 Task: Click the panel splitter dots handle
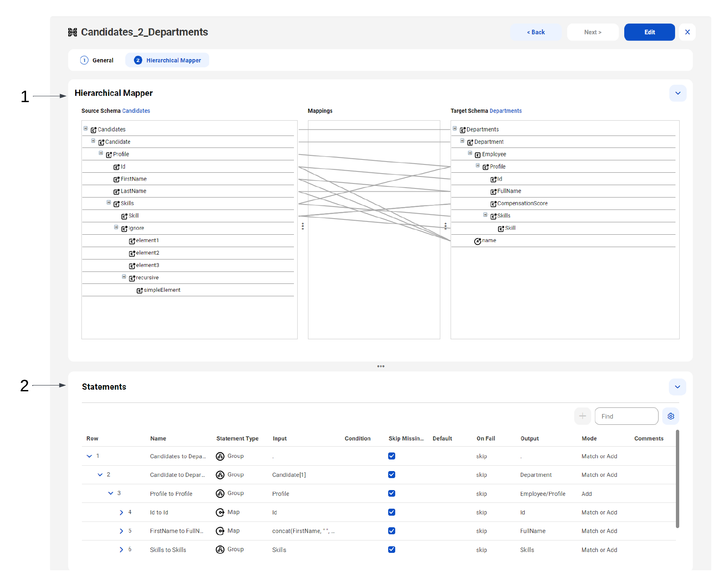coord(381,367)
